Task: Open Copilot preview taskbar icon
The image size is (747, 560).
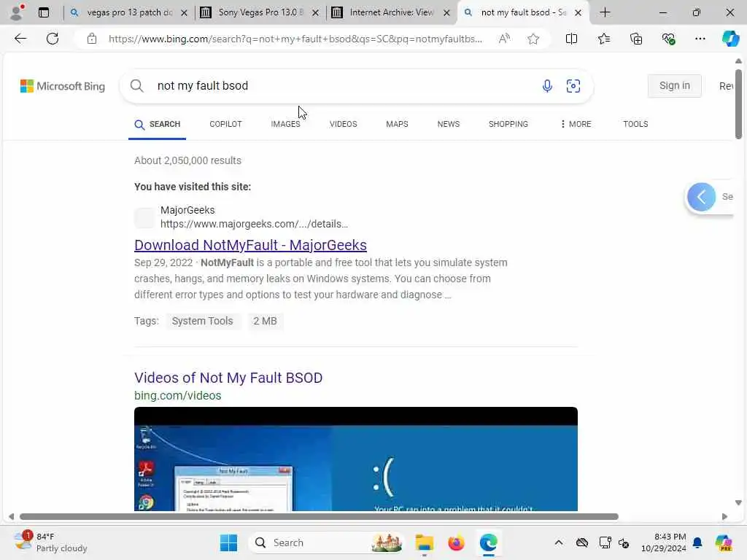Action: pyautogui.click(x=723, y=542)
